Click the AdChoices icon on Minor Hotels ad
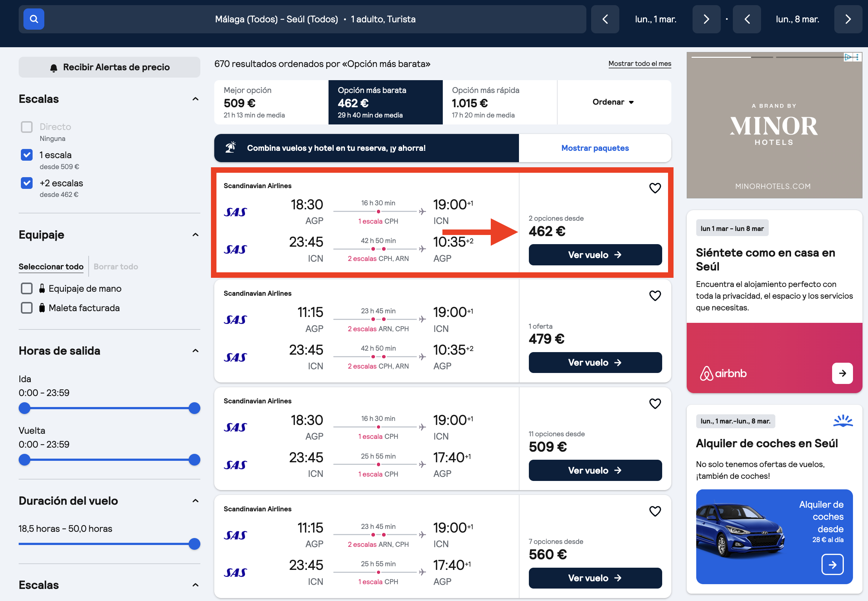The width and height of the screenshot is (868, 601). click(848, 57)
